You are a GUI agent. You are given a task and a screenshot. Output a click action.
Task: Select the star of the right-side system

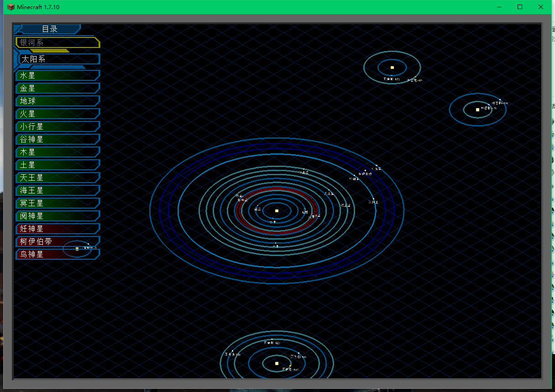(x=477, y=110)
